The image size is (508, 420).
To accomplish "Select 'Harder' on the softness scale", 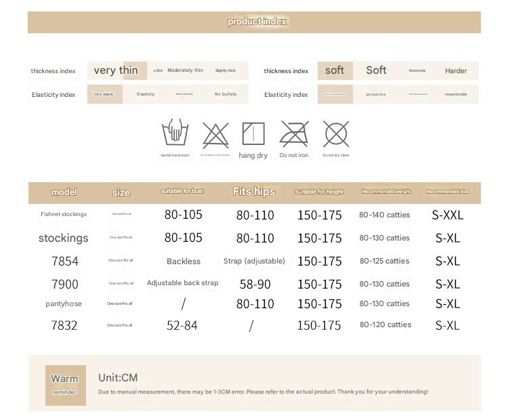I will coord(456,70).
